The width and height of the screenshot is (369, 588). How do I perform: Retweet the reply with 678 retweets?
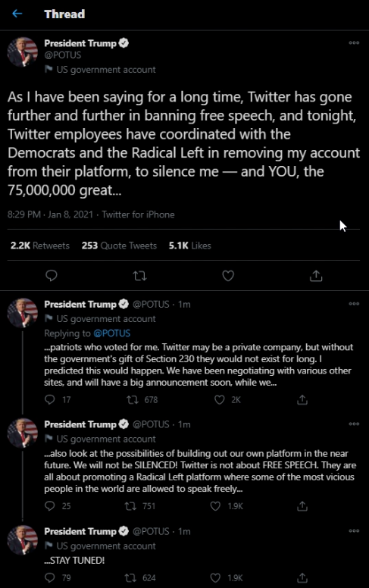[x=133, y=400]
